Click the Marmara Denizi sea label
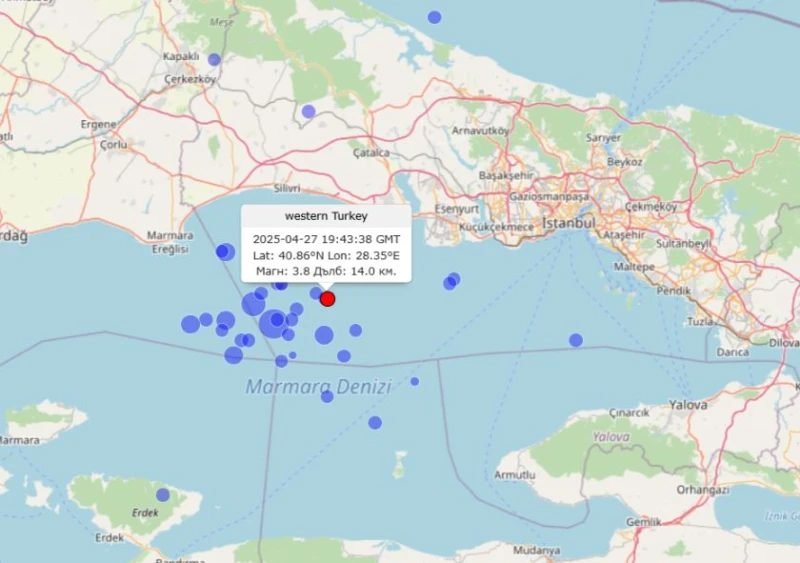Screen dimensions: 800x563 click(x=318, y=386)
